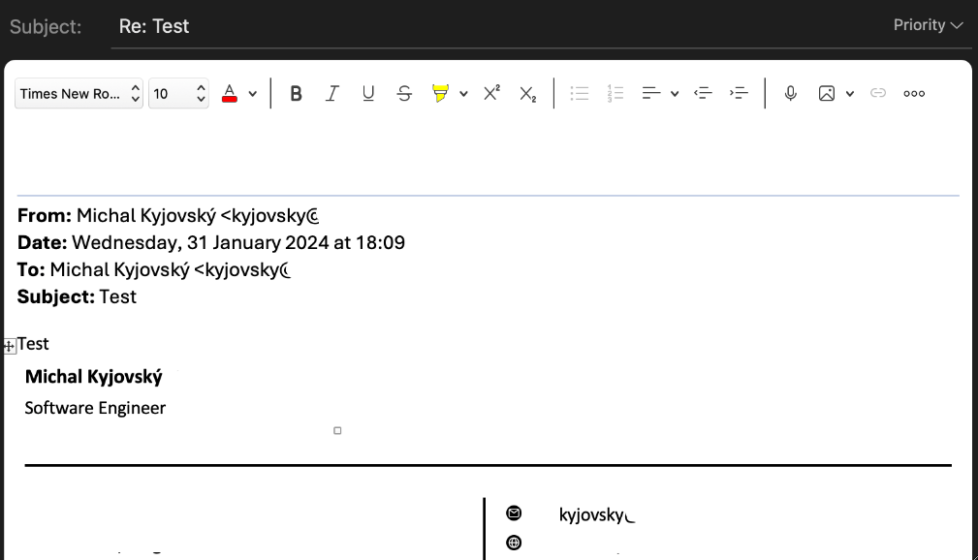
Task: Insert a picture
Action: [x=827, y=94]
